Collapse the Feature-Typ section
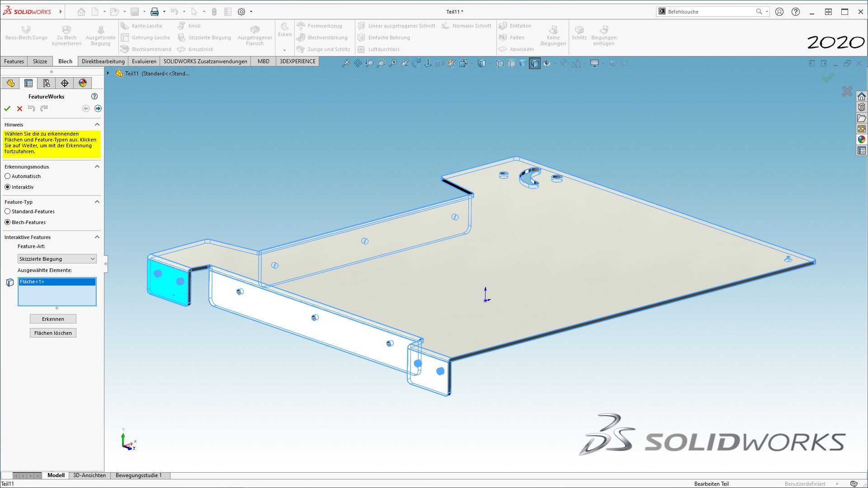This screenshot has width=868, height=488. click(97, 202)
